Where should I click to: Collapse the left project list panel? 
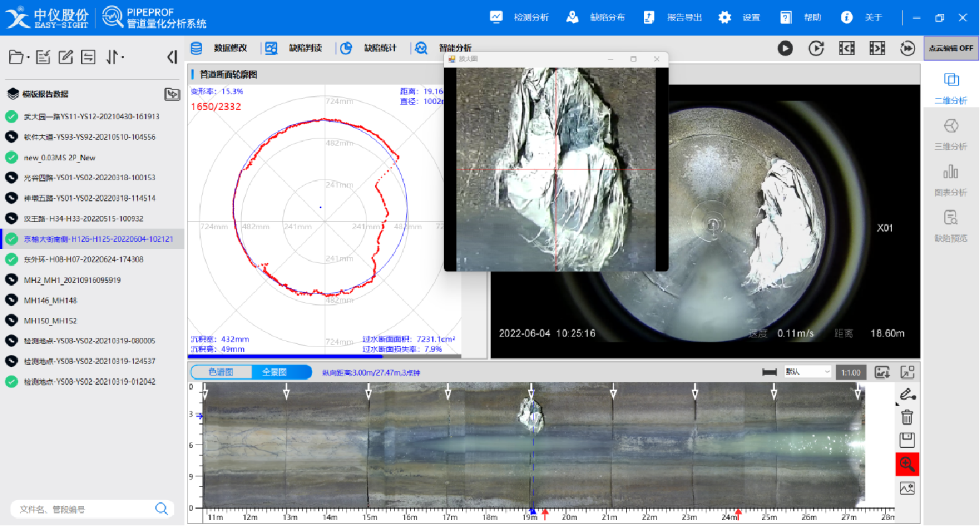172,58
